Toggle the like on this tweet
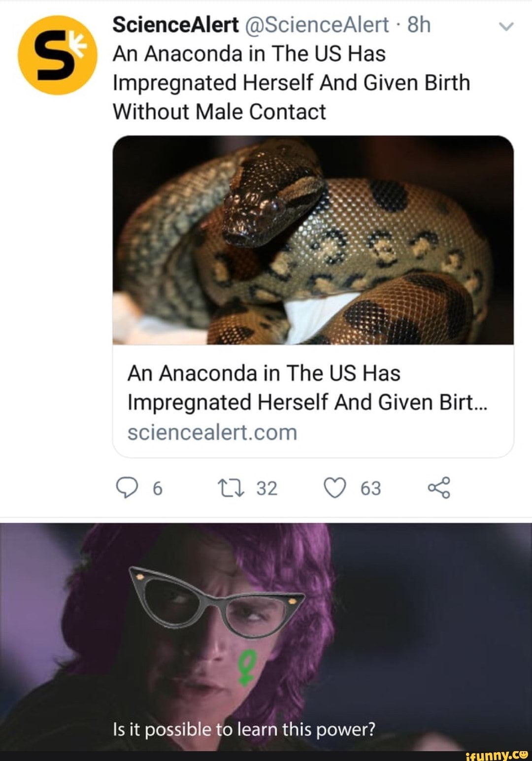Image resolution: width=532 pixels, height=761 pixels. click(336, 489)
